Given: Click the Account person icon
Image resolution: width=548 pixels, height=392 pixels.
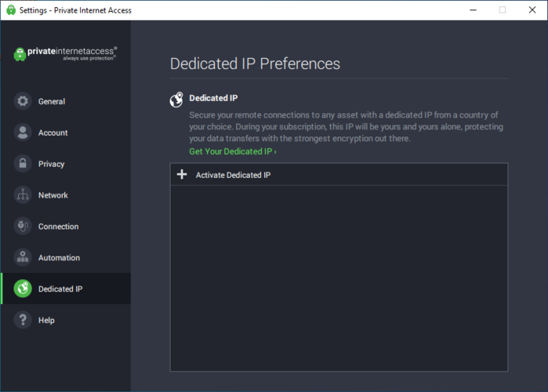Looking at the screenshot, I should (x=23, y=132).
